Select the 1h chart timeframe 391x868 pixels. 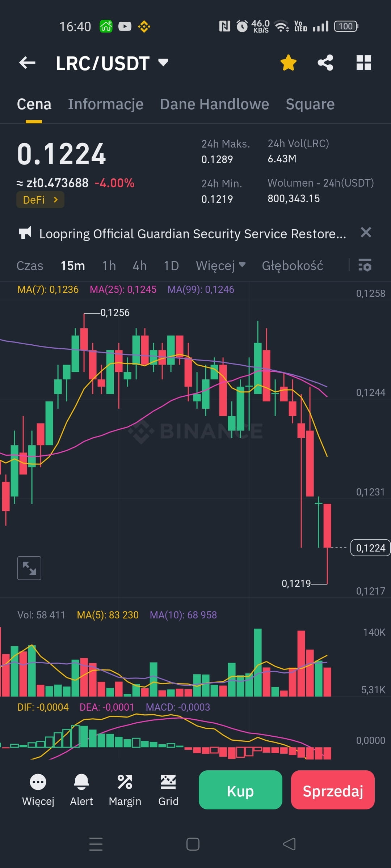[x=108, y=265]
